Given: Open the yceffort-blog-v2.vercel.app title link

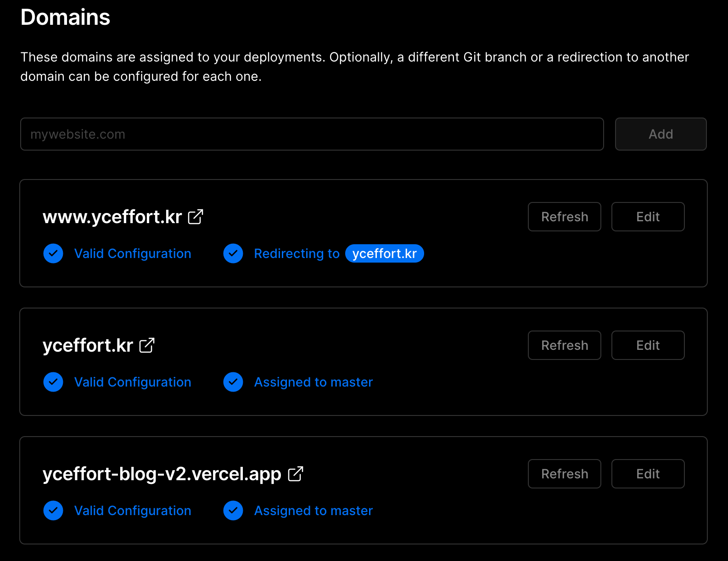Looking at the screenshot, I should click(x=162, y=474).
